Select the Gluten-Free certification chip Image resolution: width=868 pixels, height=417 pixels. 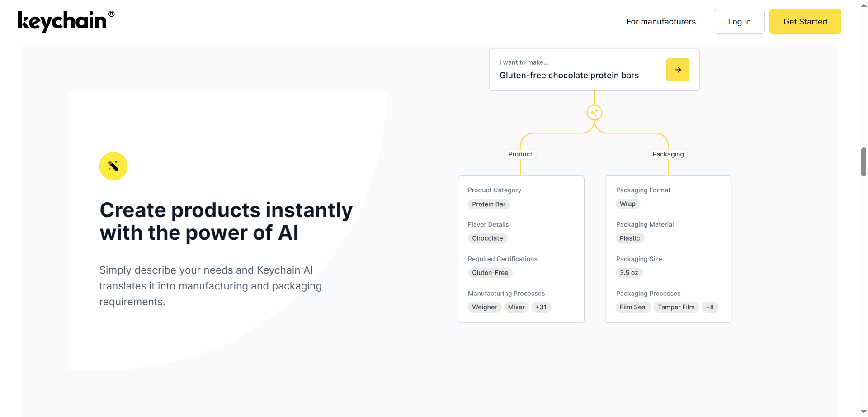coord(490,273)
